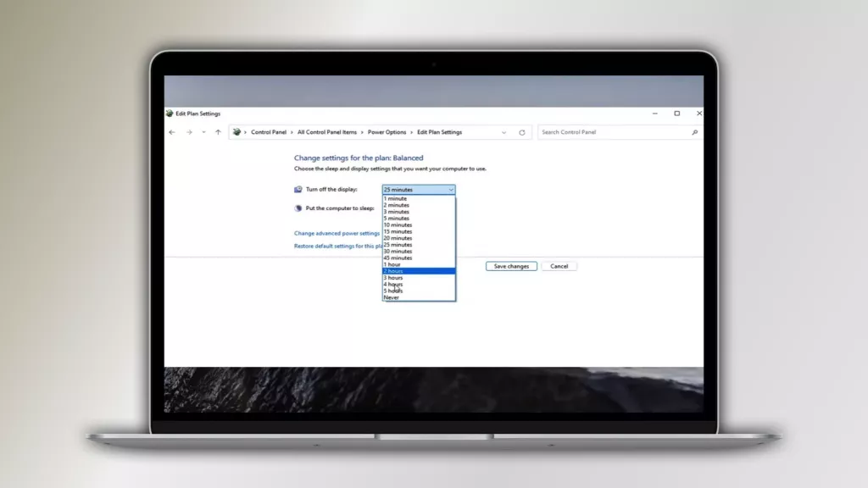Minimize the Edit Plan Settings window
The height and width of the screenshot is (488, 868).
coord(655,114)
